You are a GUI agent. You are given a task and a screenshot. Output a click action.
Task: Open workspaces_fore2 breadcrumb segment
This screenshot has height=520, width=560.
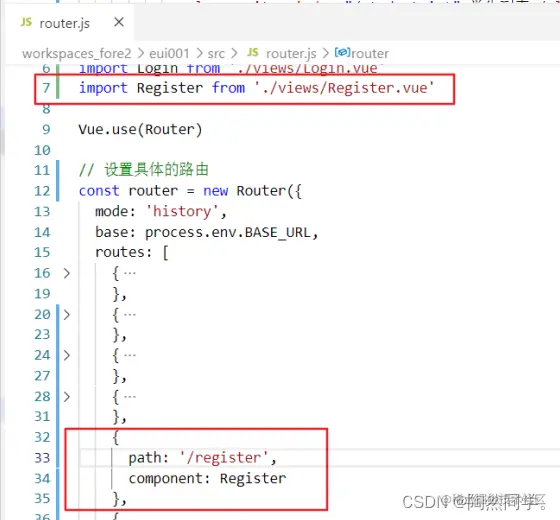coord(76,54)
